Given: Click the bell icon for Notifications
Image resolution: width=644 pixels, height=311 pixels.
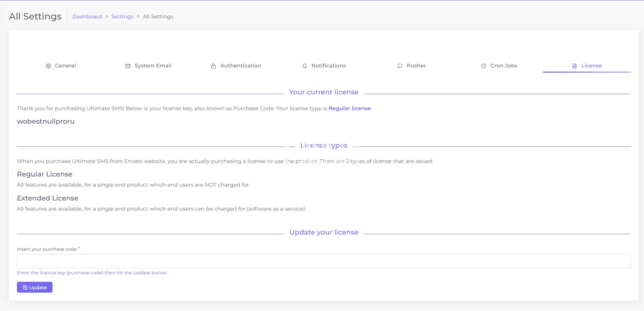Looking at the screenshot, I should click(x=305, y=66).
